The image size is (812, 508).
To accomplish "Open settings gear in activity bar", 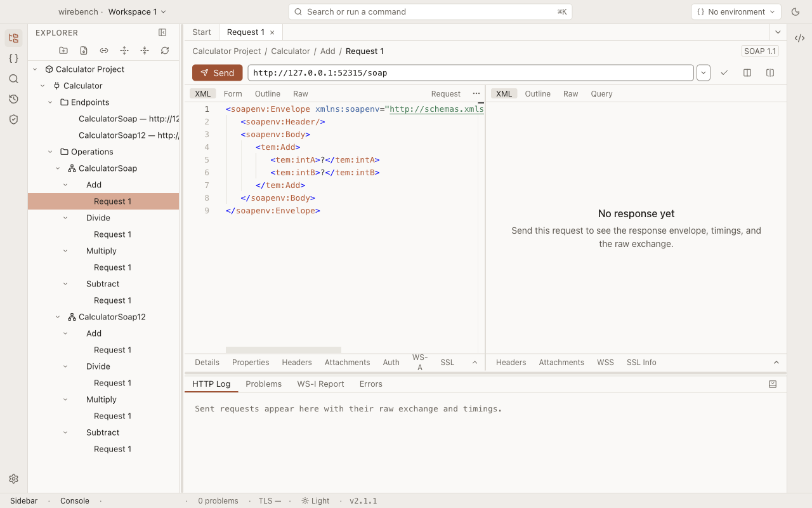I will pyautogui.click(x=13, y=479).
